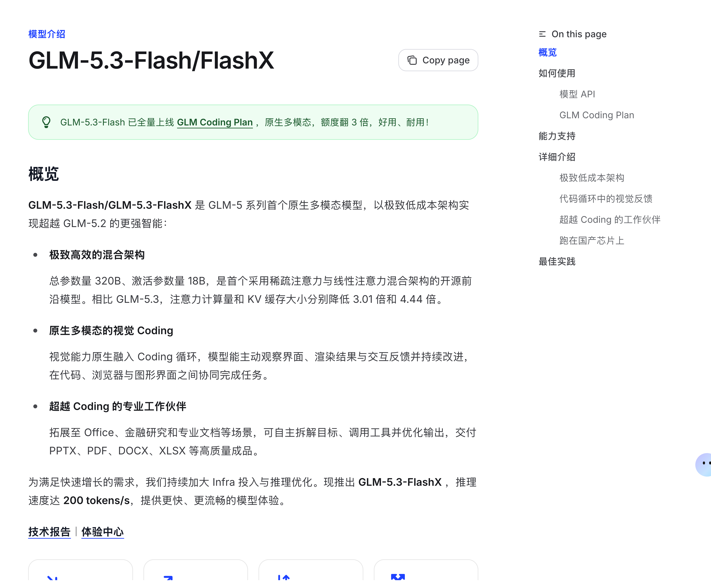This screenshot has width=711, height=588.
Task: Select 模型 API outline entry
Action: coord(577,94)
